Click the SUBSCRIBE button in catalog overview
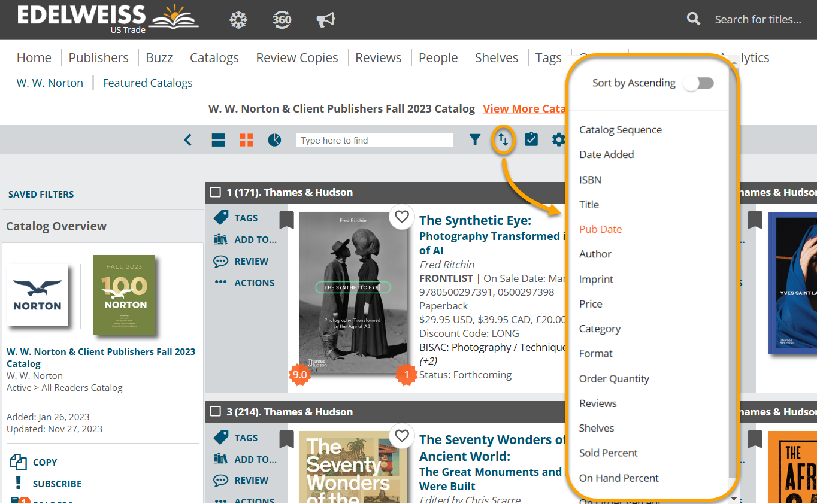Image resolution: width=817 pixels, height=504 pixels. [x=57, y=484]
